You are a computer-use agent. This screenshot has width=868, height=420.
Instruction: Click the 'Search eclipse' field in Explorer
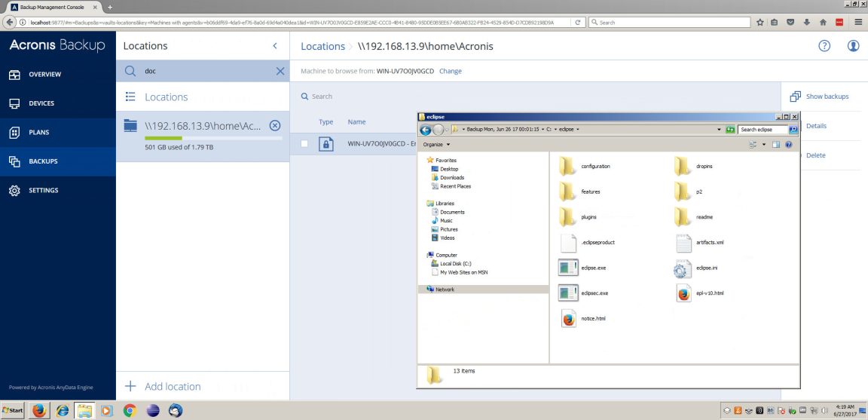tap(762, 130)
